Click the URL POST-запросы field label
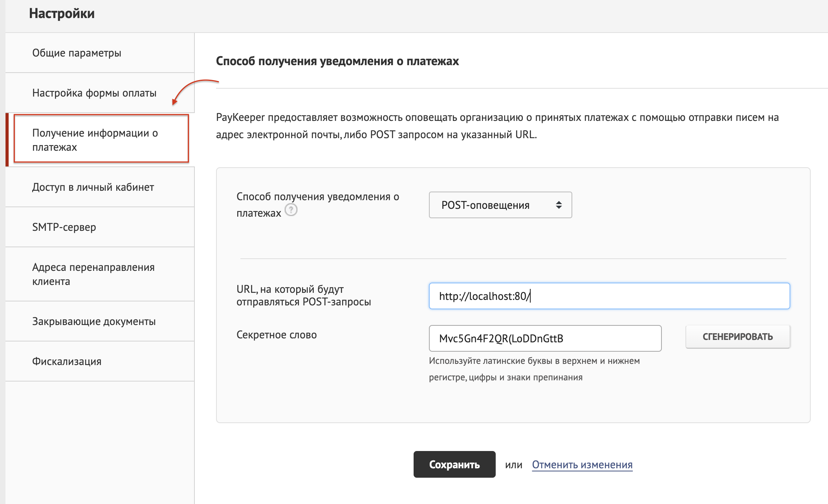Screen dimensions: 828x504 pyautogui.click(x=303, y=295)
